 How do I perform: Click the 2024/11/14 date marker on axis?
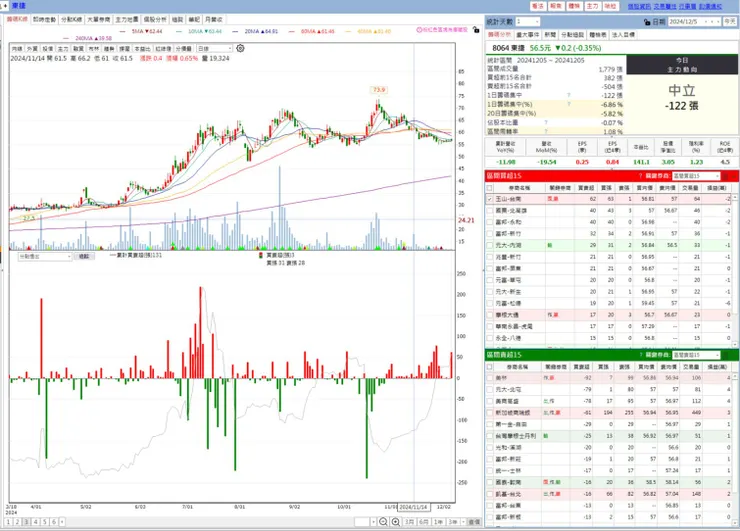[x=413, y=507]
